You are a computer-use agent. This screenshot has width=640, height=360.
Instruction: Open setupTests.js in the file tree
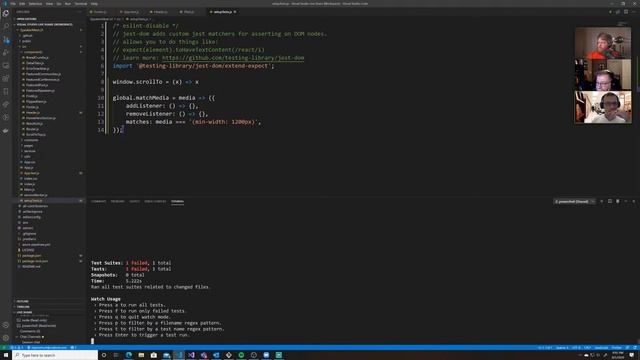[x=33, y=200]
